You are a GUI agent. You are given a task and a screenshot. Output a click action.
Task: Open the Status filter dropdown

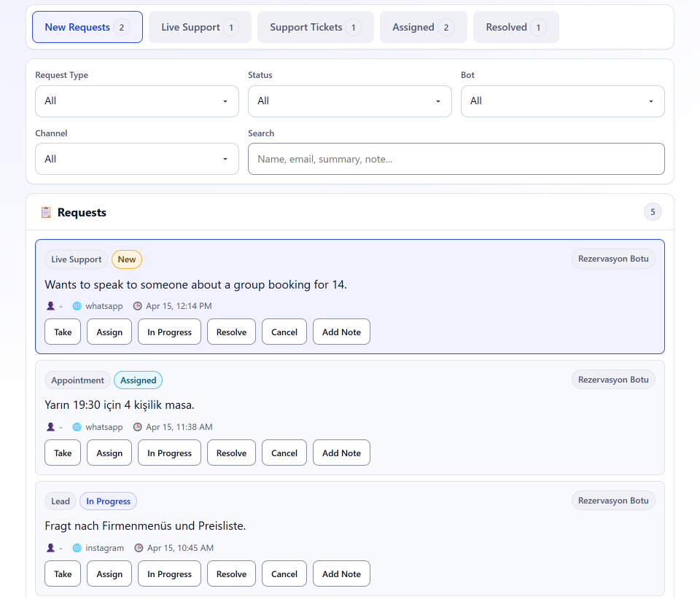coord(349,101)
